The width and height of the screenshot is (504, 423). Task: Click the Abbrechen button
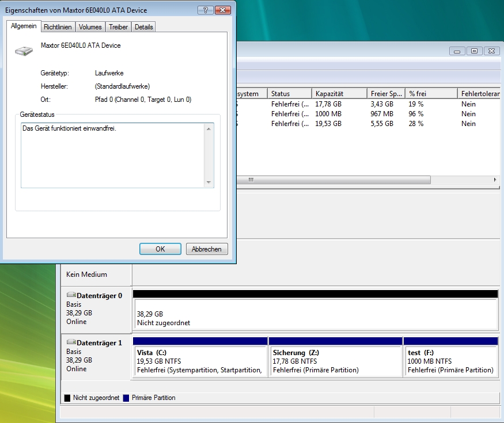click(207, 249)
